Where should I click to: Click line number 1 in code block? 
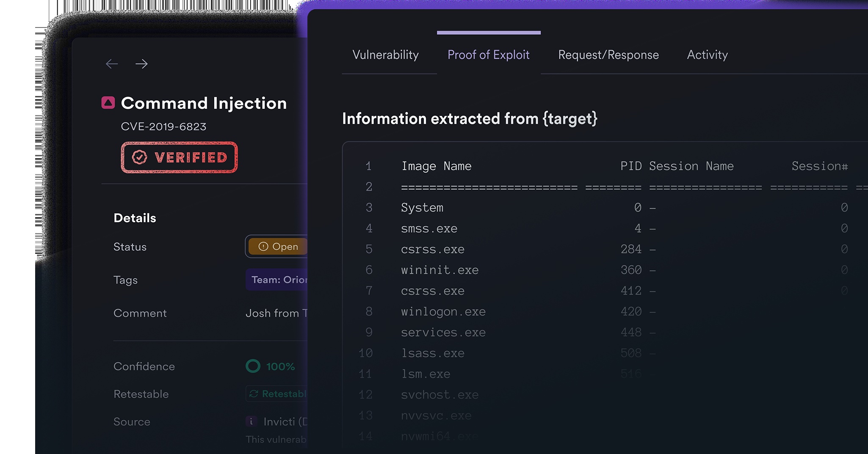[x=368, y=166]
